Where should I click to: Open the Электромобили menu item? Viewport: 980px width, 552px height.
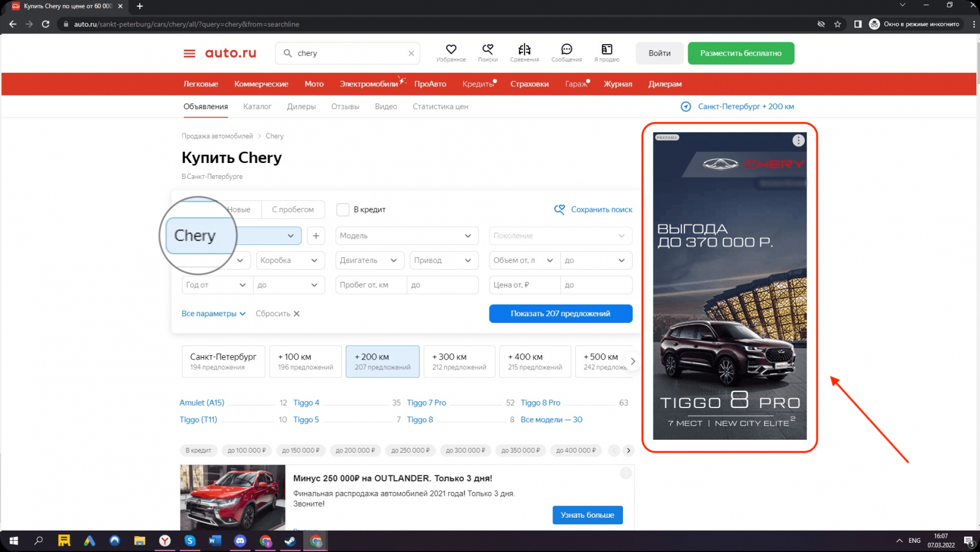369,84
